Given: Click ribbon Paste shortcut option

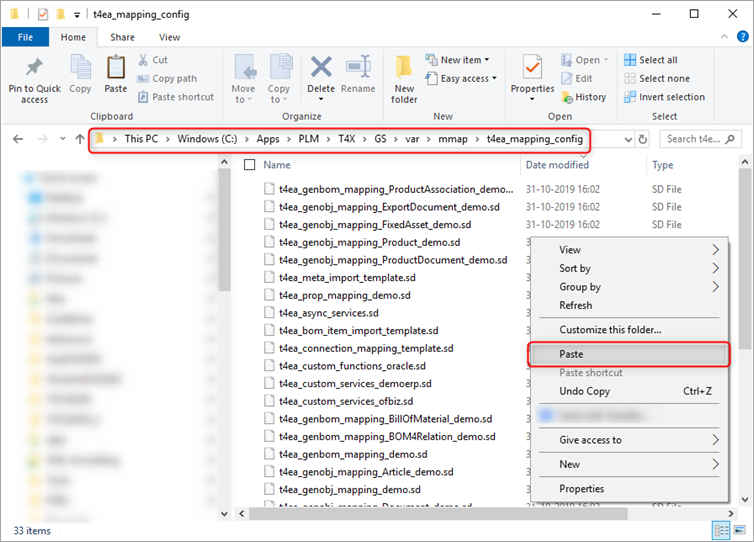Looking at the screenshot, I should point(176,97).
